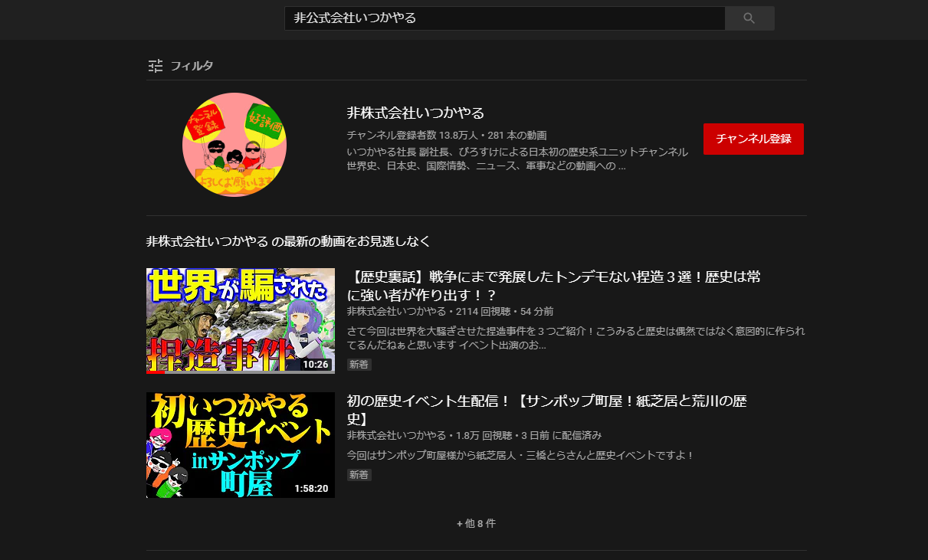The width and height of the screenshot is (928, 560).
Task: Open video title 初の歴史イベント生配信！
Action: coord(546,410)
